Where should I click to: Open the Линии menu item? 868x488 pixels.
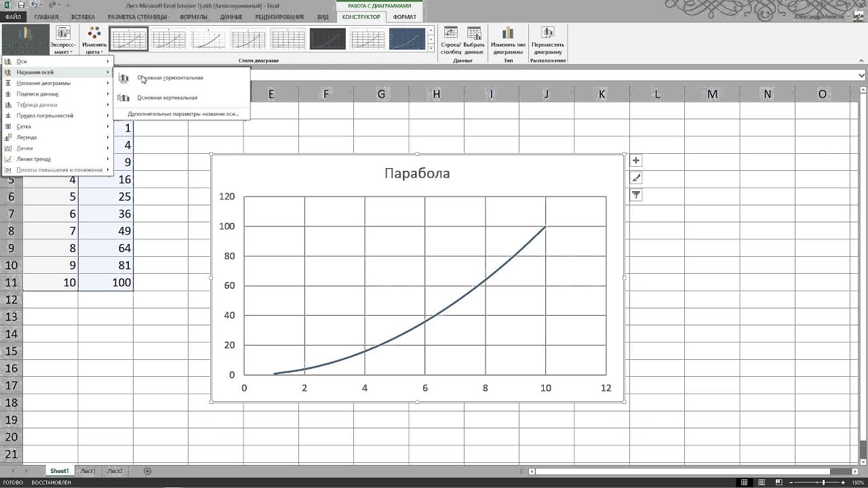tap(56, 148)
